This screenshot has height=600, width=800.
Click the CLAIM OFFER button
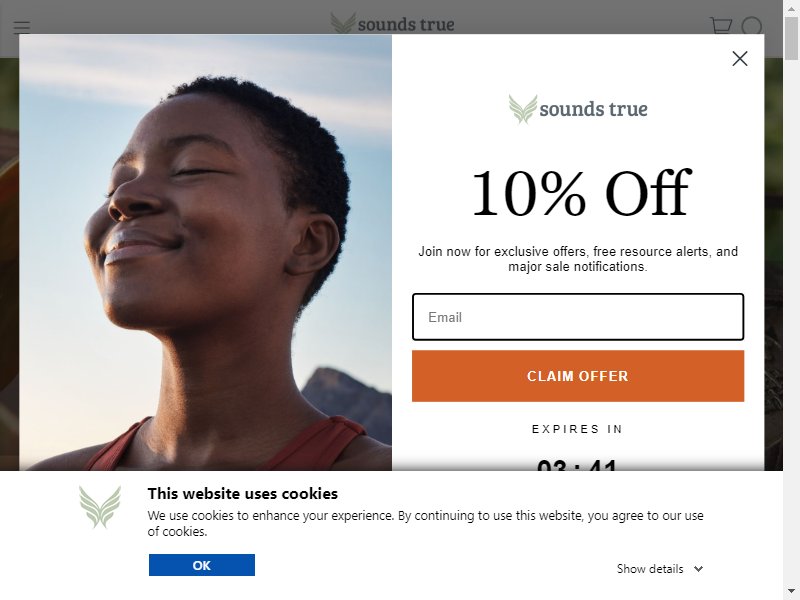578,376
